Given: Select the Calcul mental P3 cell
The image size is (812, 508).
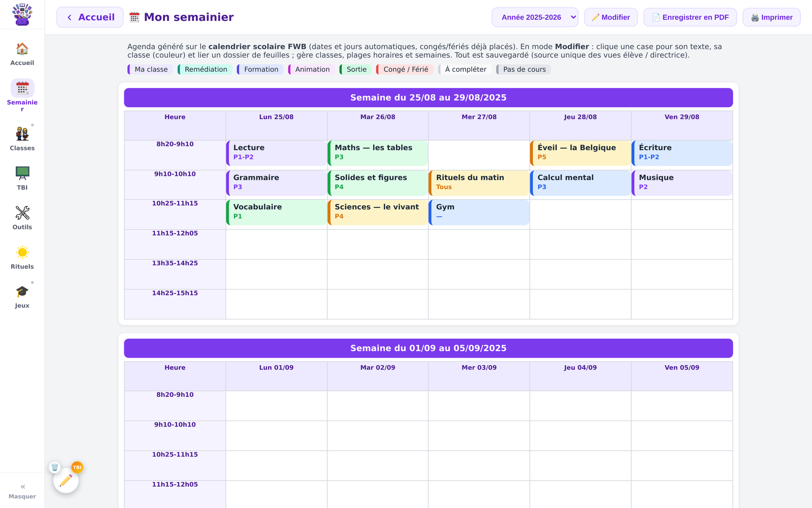Looking at the screenshot, I should point(581,183).
